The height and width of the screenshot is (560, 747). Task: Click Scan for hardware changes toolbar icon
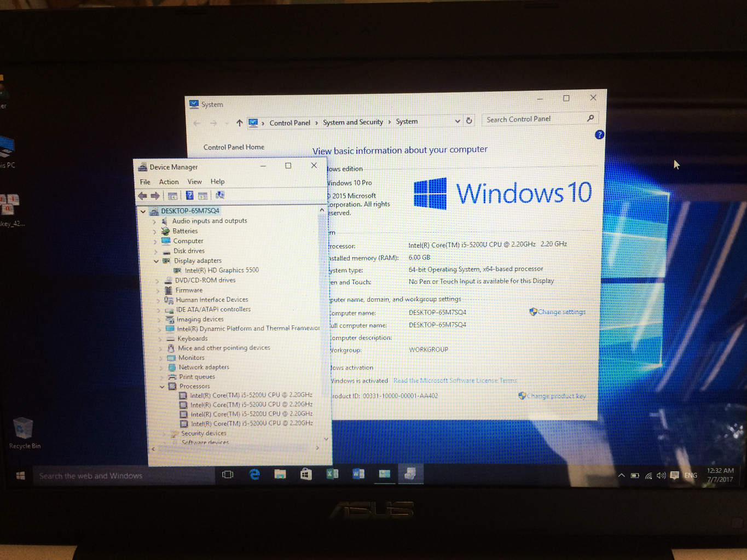click(220, 195)
